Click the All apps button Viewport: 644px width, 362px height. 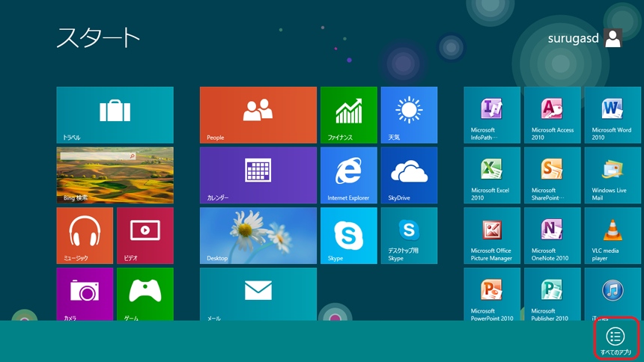pos(616,341)
